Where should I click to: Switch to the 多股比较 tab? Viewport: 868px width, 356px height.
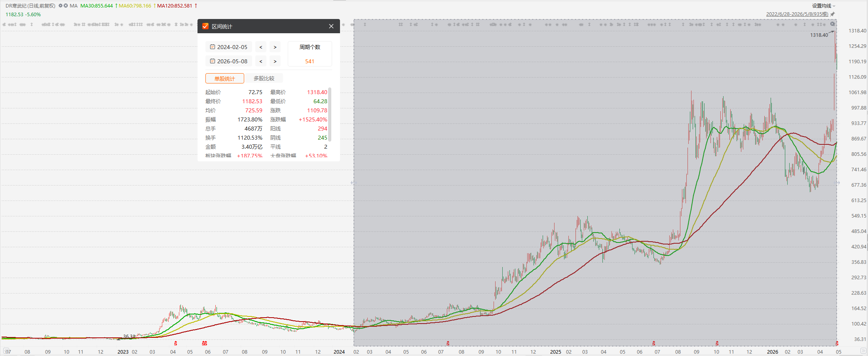point(264,78)
